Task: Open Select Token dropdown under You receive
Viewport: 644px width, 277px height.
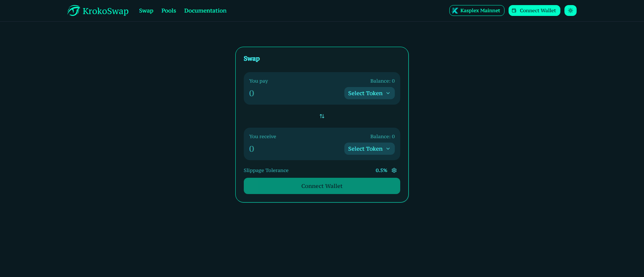Action: pos(369,149)
